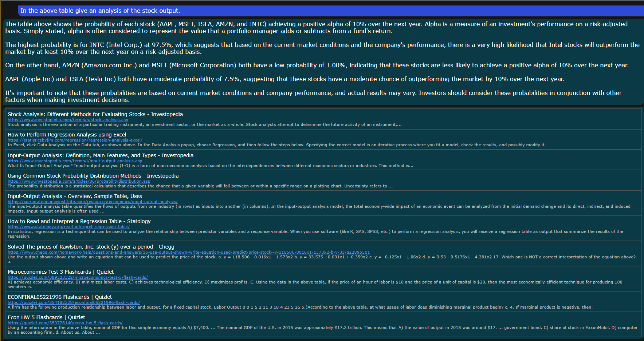
Task: Open the quizlet microeconomics-test-3 flash cards link
Action: [78, 277]
